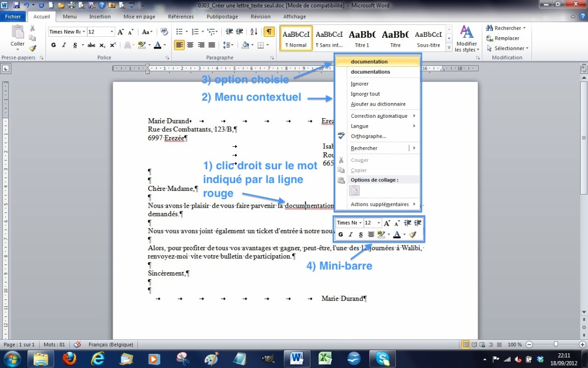Increase font size with the grow font icon
The height and width of the screenshot is (368, 588).
tap(121, 32)
